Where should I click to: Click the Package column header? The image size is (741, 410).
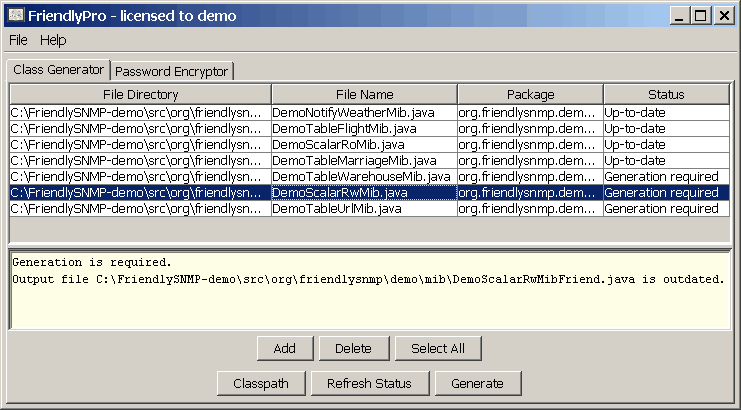(530, 94)
